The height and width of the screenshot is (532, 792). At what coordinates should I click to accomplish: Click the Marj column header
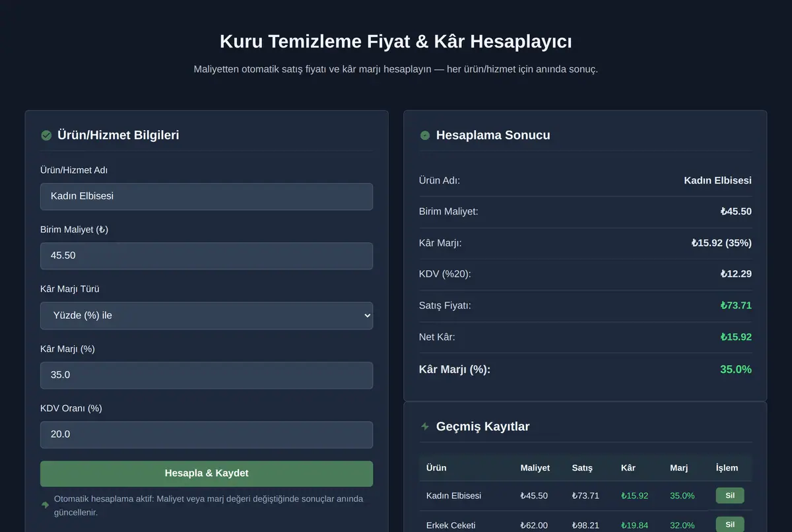pos(678,468)
